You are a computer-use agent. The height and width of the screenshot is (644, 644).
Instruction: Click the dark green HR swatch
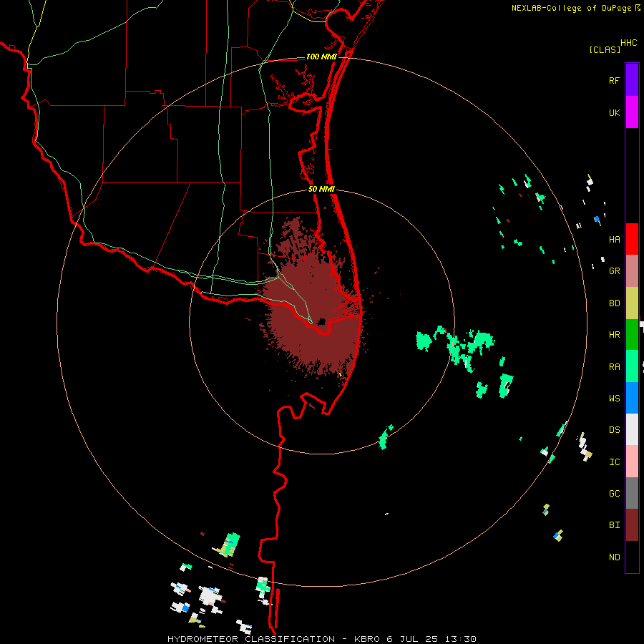(632, 335)
